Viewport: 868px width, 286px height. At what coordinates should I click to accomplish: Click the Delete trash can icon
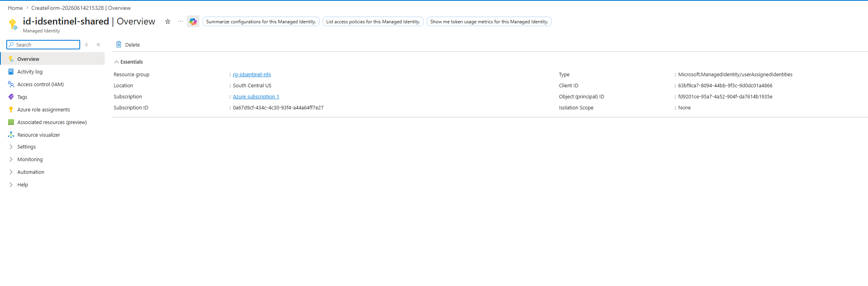tap(118, 44)
